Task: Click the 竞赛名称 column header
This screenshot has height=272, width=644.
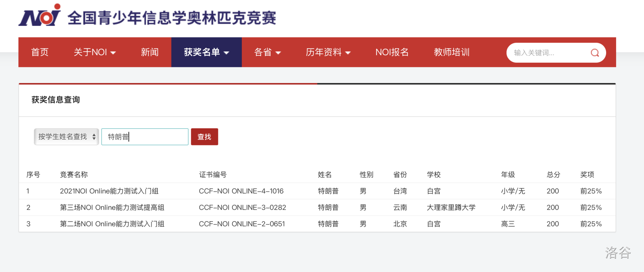Action: pyautogui.click(x=74, y=175)
